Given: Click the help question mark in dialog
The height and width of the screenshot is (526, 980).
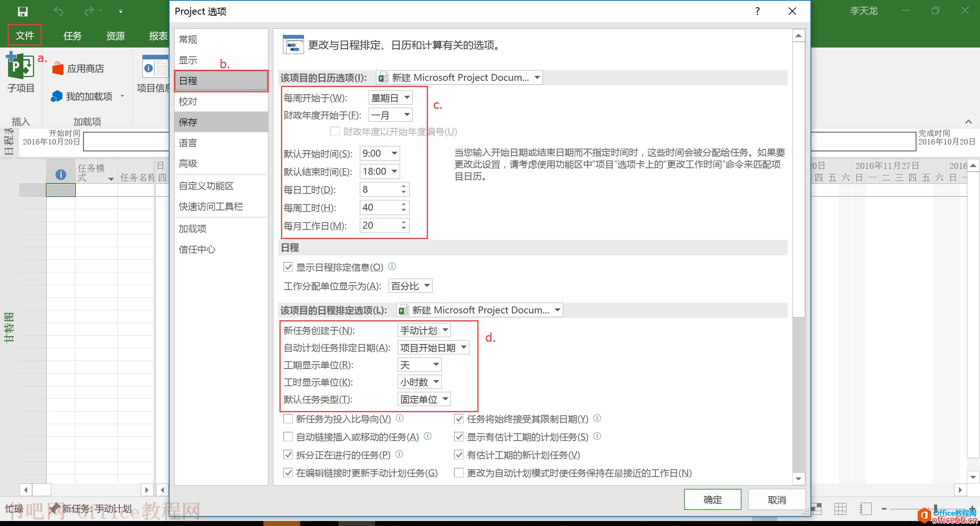Looking at the screenshot, I should point(757,11).
